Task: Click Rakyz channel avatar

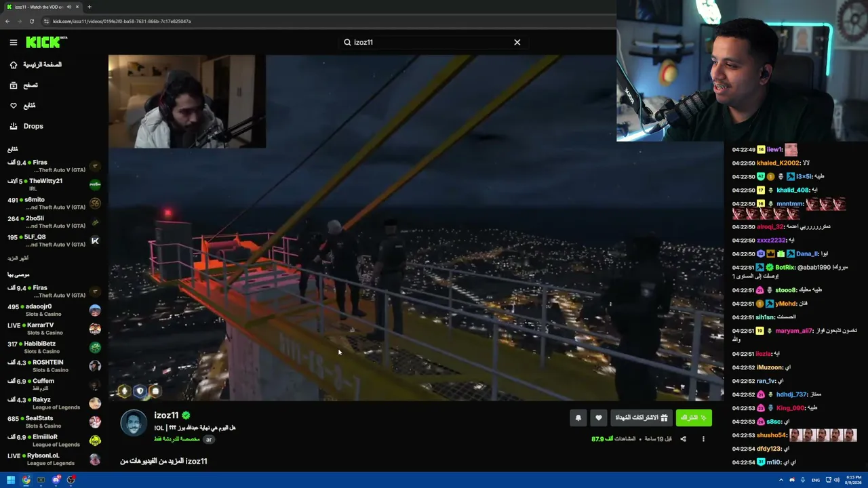Action: click(x=95, y=403)
